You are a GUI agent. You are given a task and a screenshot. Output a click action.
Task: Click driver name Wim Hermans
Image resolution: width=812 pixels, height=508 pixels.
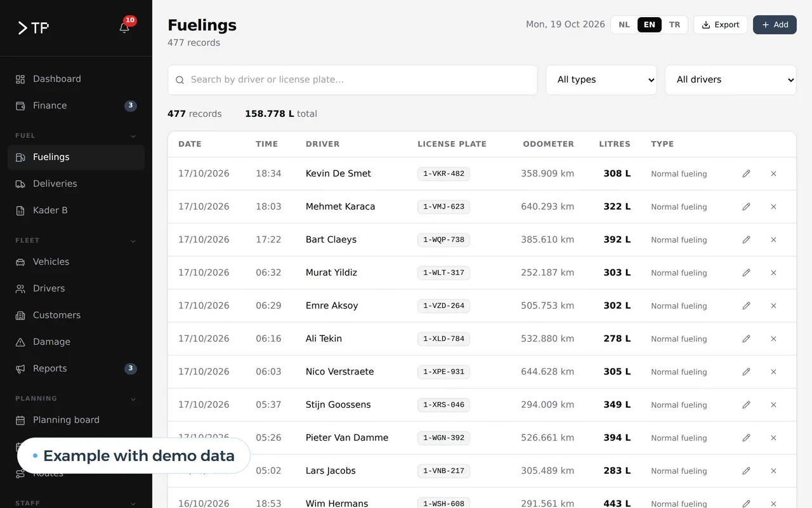pyautogui.click(x=337, y=503)
